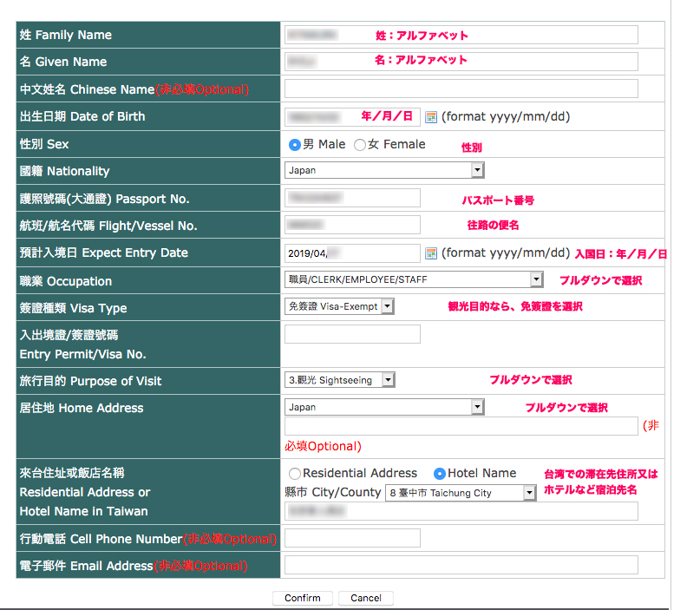700x610 pixels.
Task: Open calendar picker for Date of Birth
Action: point(430,116)
